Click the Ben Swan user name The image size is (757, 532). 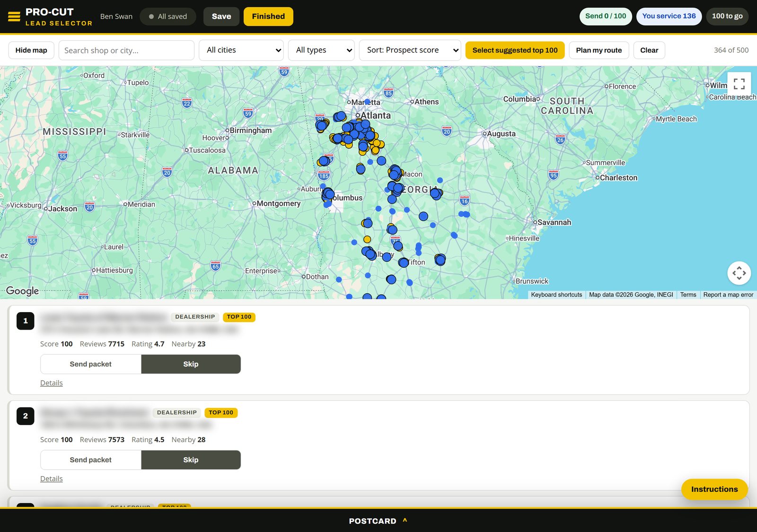pyautogui.click(x=116, y=17)
